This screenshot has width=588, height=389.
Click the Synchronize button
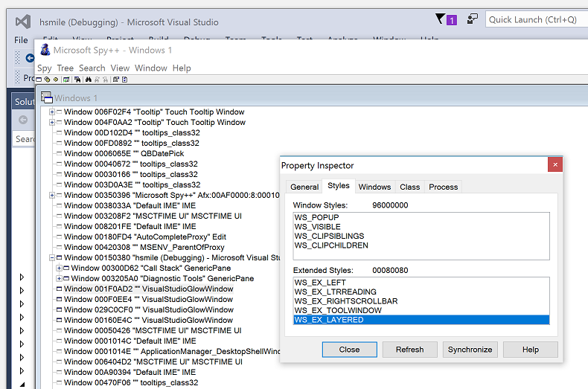click(x=470, y=350)
